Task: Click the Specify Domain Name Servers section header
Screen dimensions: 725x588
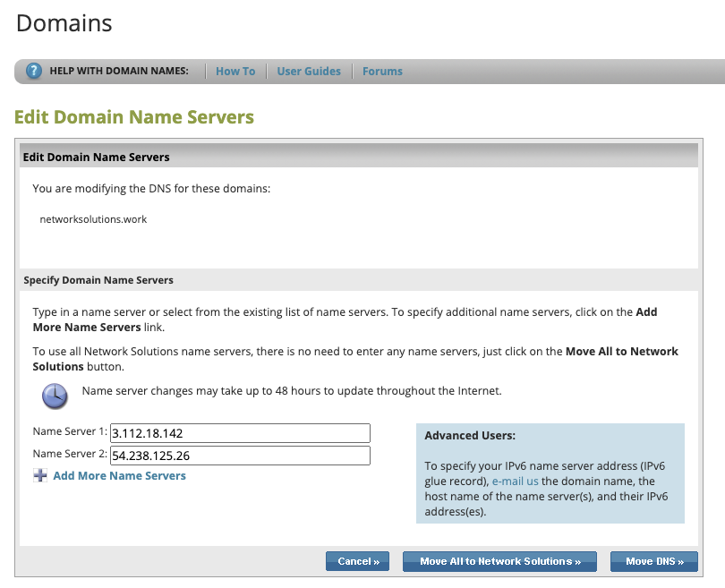Action: pos(98,280)
